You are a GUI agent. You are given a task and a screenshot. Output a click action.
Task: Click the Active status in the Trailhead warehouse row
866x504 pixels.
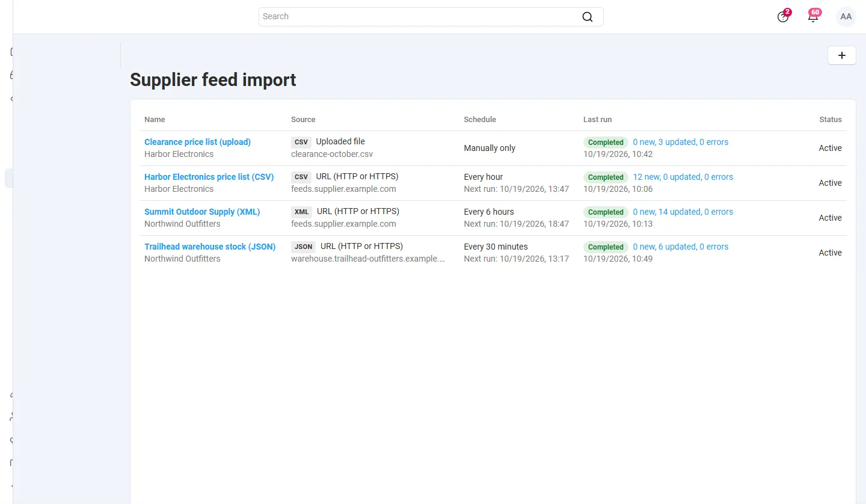pyautogui.click(x=831, y=253)
